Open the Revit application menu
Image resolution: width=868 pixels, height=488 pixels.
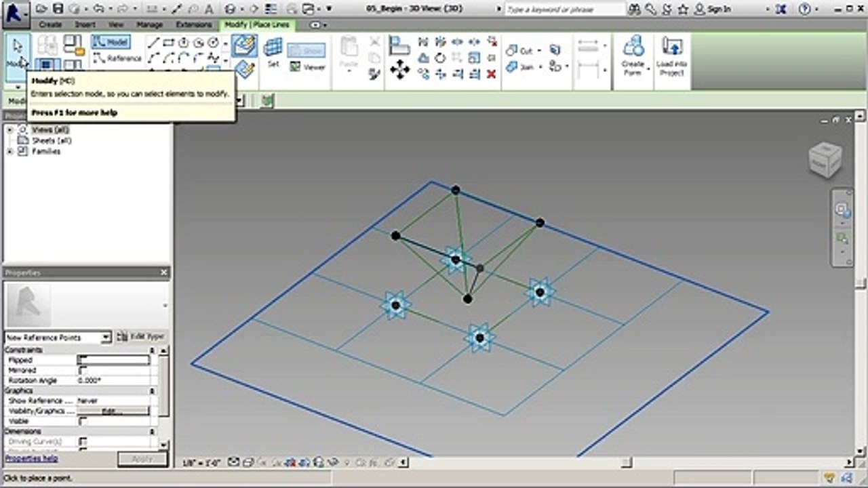click(15, 14)
